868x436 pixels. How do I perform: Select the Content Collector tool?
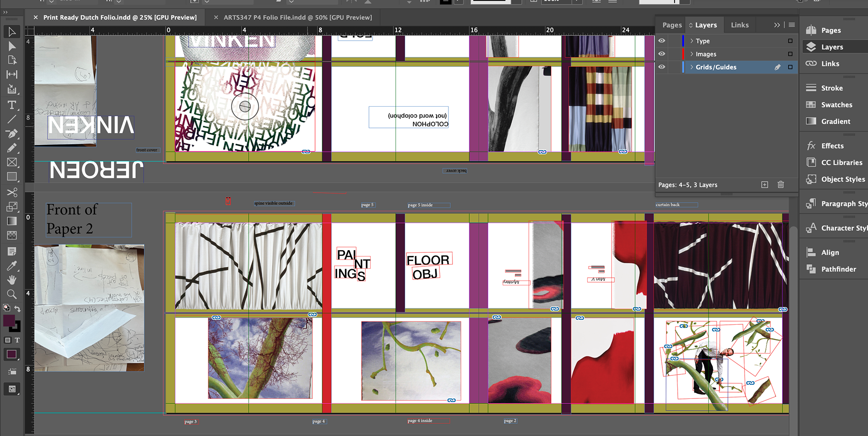tap(12, 89)
